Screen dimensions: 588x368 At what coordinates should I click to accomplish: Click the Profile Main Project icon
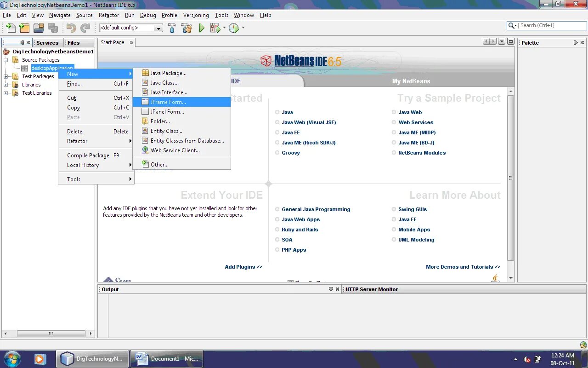pyautogui.click(x=234, y=28)
